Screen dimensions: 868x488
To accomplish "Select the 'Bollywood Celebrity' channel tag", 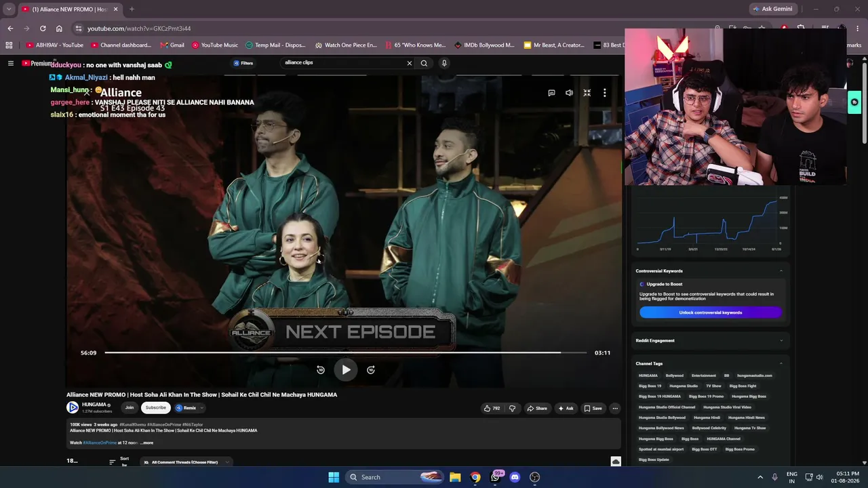I will (x=709, y=428).
